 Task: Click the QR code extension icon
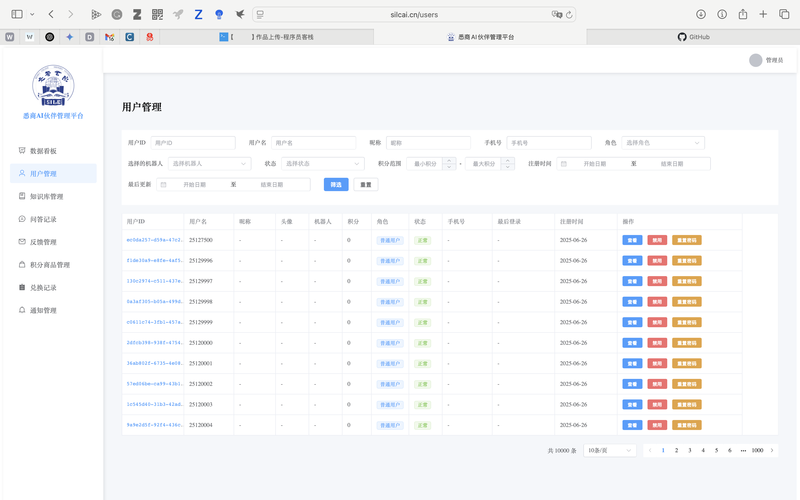click(x=158, y=14)
